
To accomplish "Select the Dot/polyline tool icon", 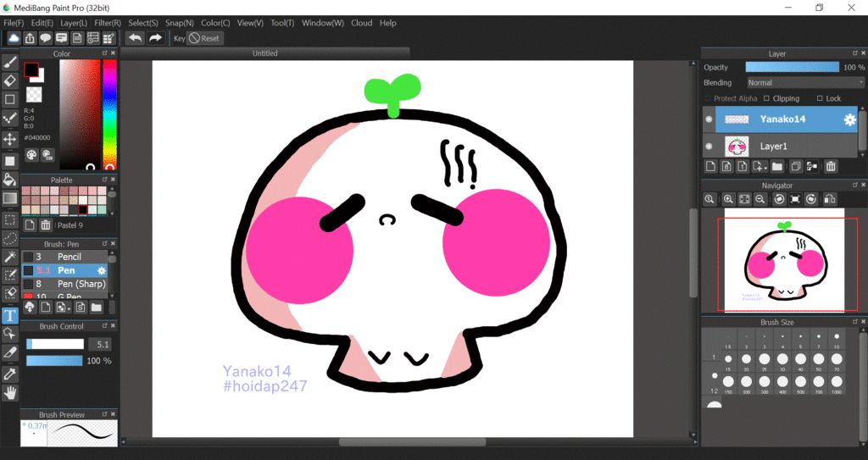I will click(x=10, y=119).
